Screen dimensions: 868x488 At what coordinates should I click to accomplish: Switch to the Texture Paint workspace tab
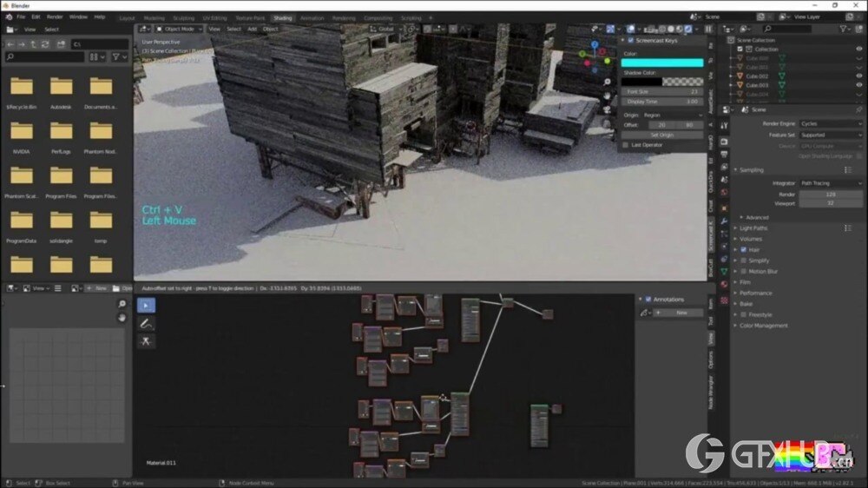[250, 17]
